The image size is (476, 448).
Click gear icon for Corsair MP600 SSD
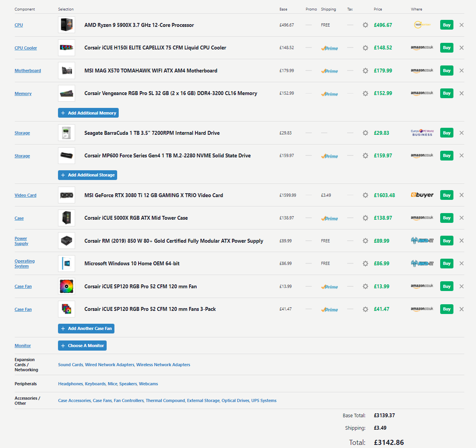click(365, 155)
